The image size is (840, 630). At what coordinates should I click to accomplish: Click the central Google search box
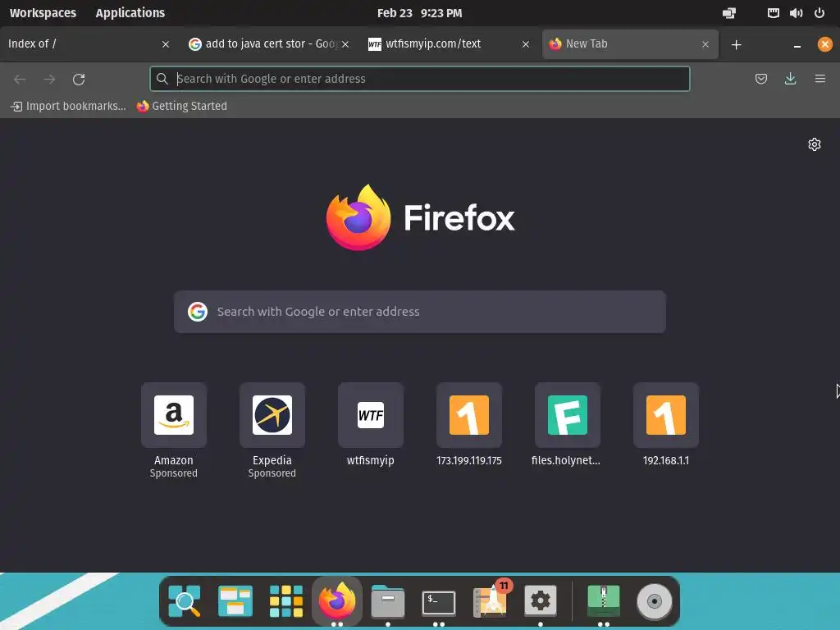click(420, 312)
